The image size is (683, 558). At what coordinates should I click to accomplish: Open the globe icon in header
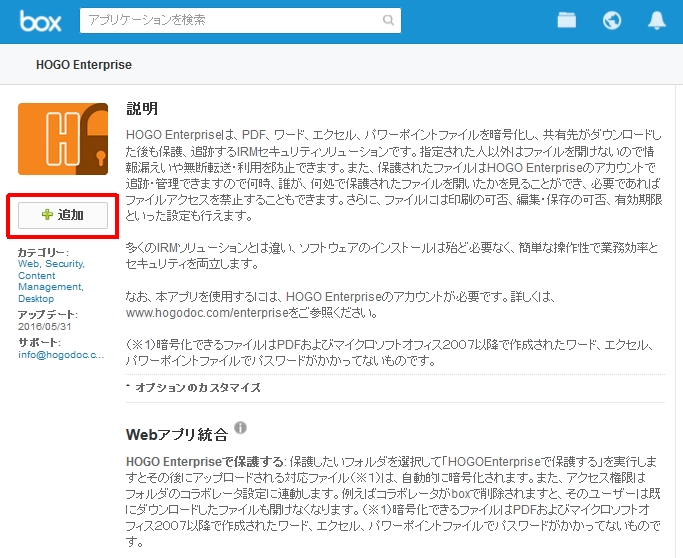pos(612,20)
